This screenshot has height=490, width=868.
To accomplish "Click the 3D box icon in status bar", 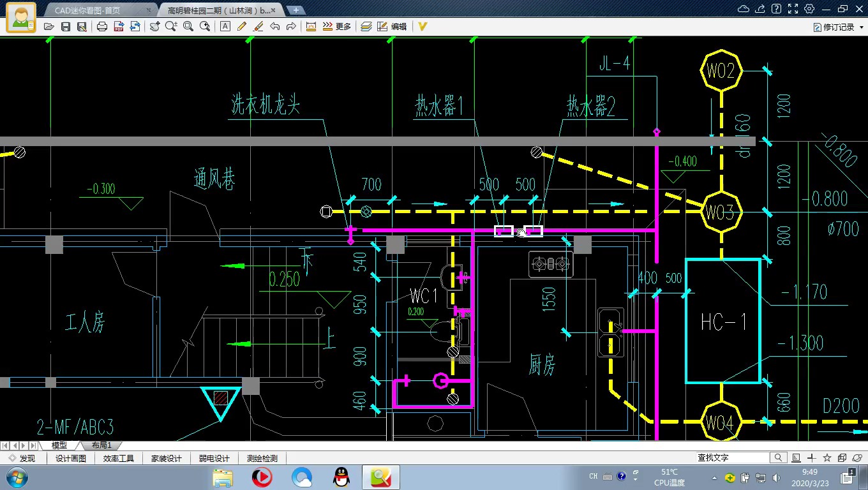I will coord(842,457).
